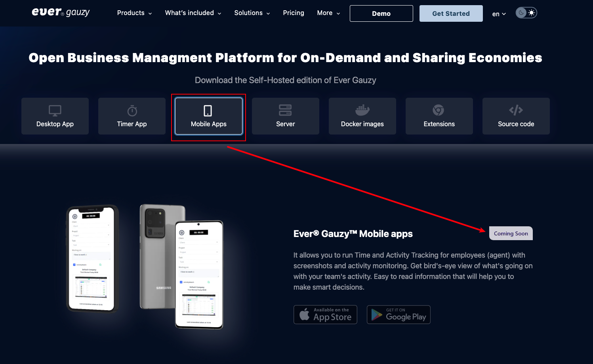Open the en language selector
This screenshot has height=364, width=593.
click(x=498, y=14)
